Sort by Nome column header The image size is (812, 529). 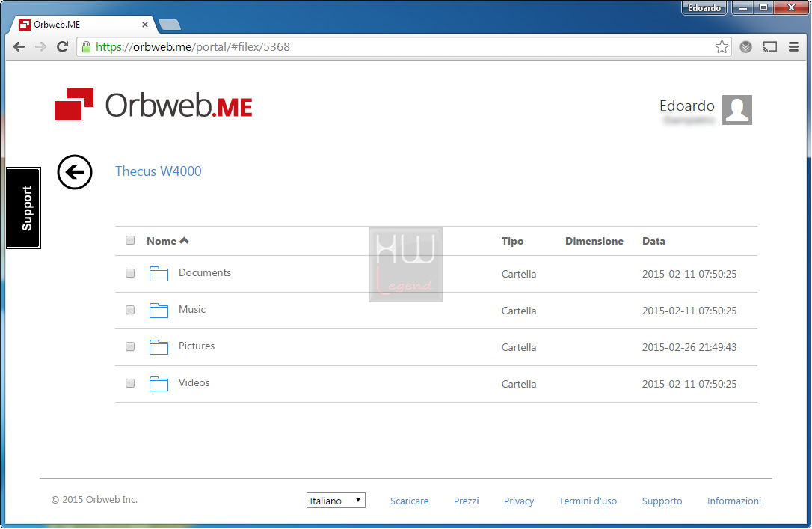[161, 241]
